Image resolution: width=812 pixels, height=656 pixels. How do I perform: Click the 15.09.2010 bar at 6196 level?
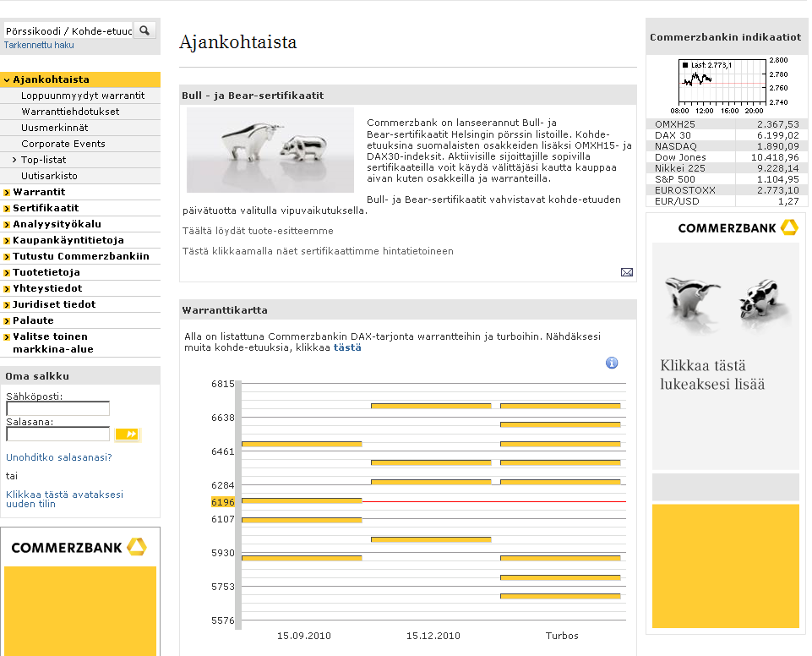tap(302, 500)
